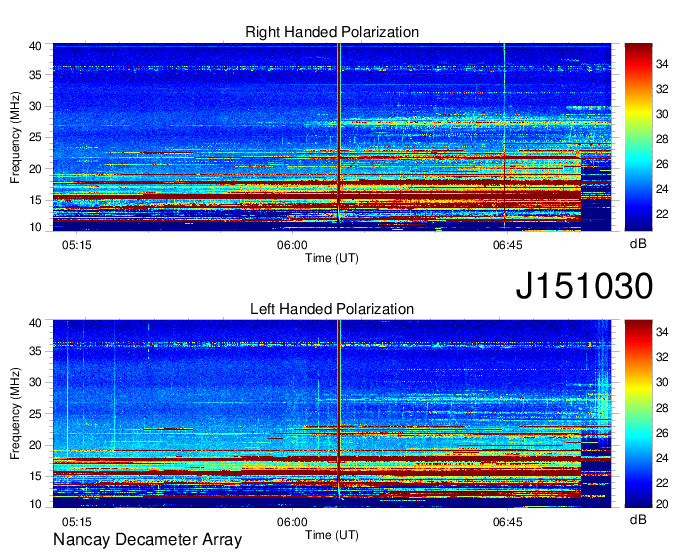This screenshot has width=680, height=552.
Task: Click the "Left Handed Polarization" plot title
Action: pyautogui.click(x=332, y=309)
